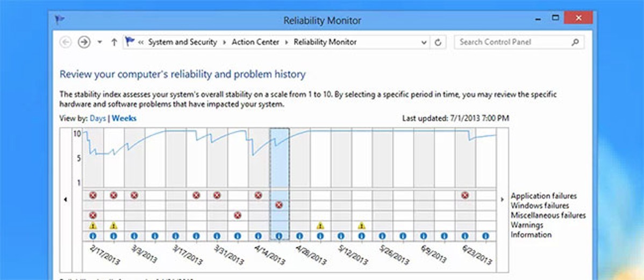Switch view to Weeks
The width and height of the screenshot is (644, 280).
click(124, 118)
